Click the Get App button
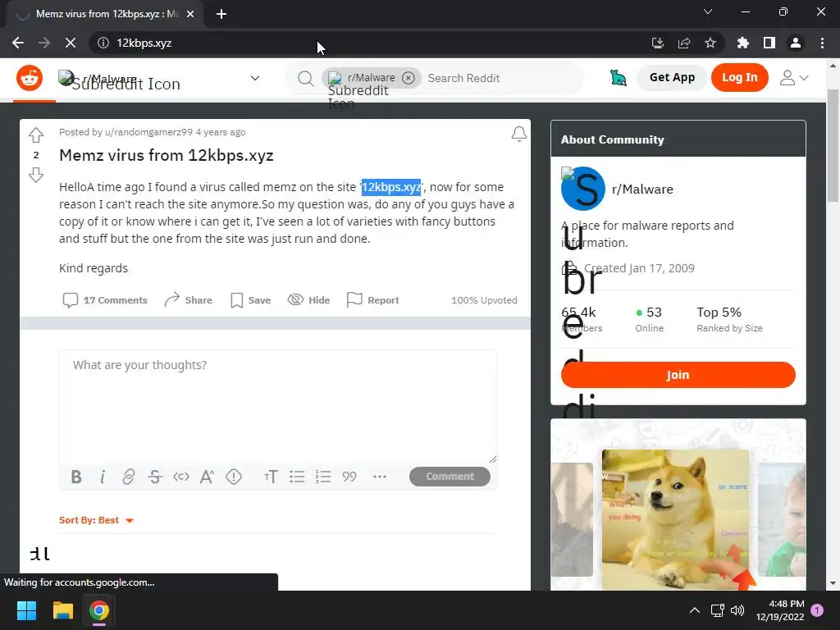This screenshot has width=840, height=630. [x=672, y=78]
